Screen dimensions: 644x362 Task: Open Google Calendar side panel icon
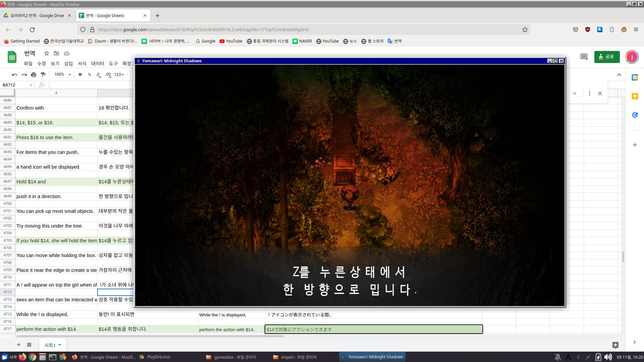click(635, 77)
